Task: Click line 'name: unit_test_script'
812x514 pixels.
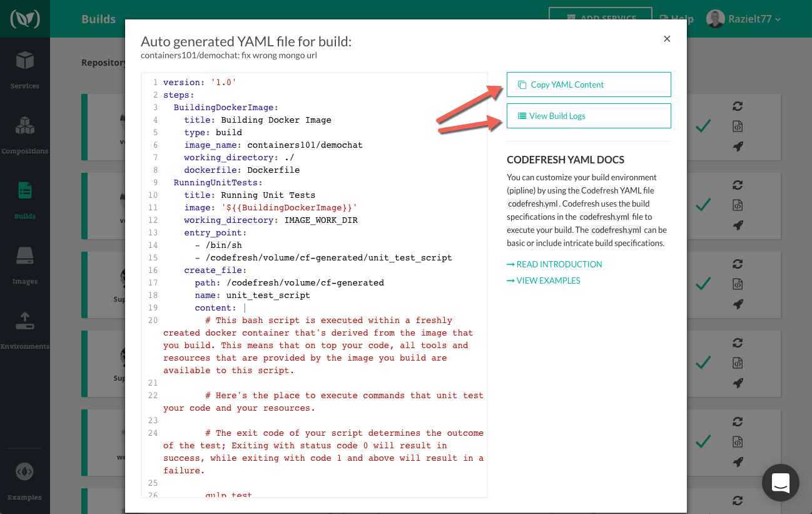Action: click(x=252, y=295)
